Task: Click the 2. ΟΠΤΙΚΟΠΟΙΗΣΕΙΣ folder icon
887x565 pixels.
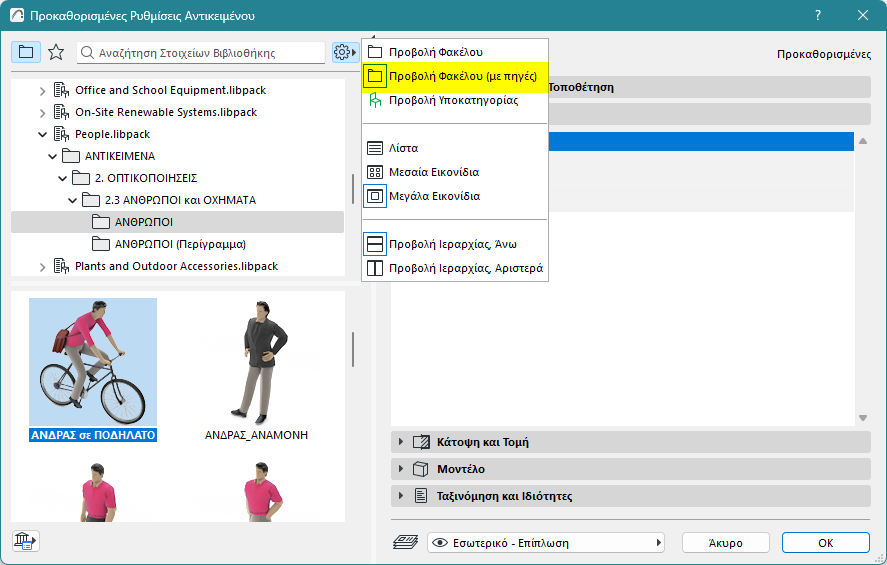Action: click(x=81, y=178)
